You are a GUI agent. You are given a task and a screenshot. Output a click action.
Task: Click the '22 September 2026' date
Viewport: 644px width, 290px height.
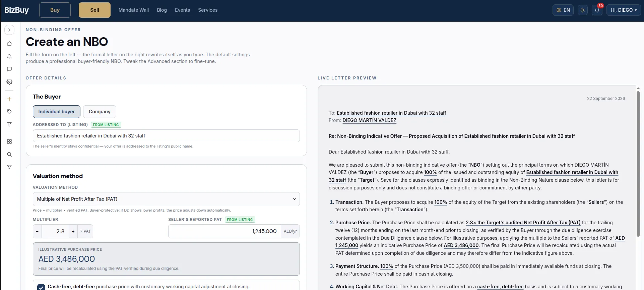(606, 99)
